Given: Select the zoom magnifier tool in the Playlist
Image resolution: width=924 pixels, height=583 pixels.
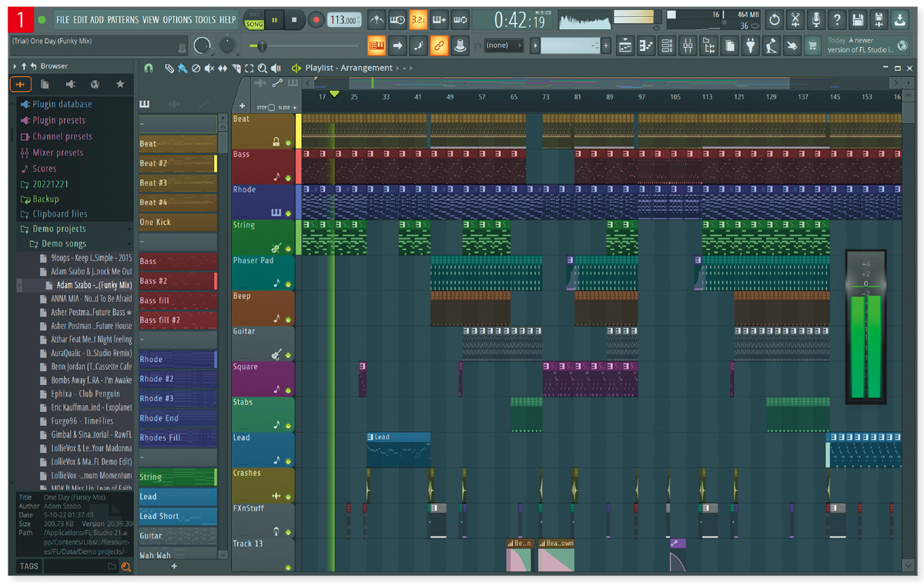Looking at the screenshot, I should (263, 69).
